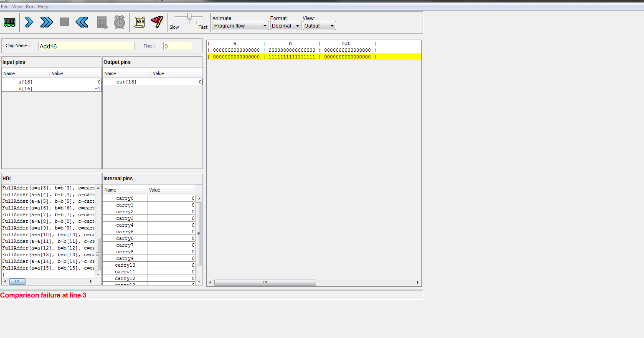Click the clock Tick Tock icon
This screenshot has width=644, height=338.
coord(119,22)
